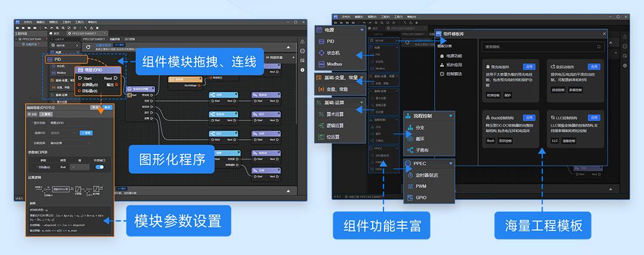Click refresh icon beside 主循环程序 in left window

coord(88,47)
